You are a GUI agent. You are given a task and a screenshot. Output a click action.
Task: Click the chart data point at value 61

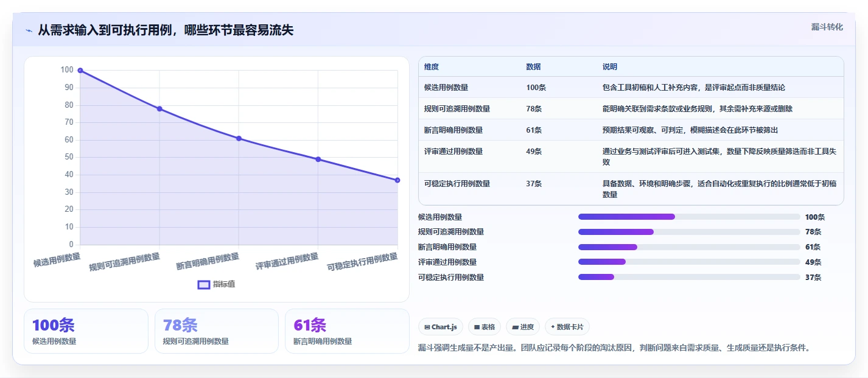tap(239, 138)
